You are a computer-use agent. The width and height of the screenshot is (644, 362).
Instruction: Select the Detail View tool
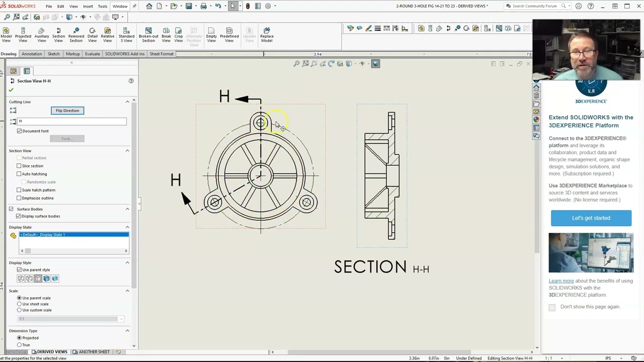92,34
